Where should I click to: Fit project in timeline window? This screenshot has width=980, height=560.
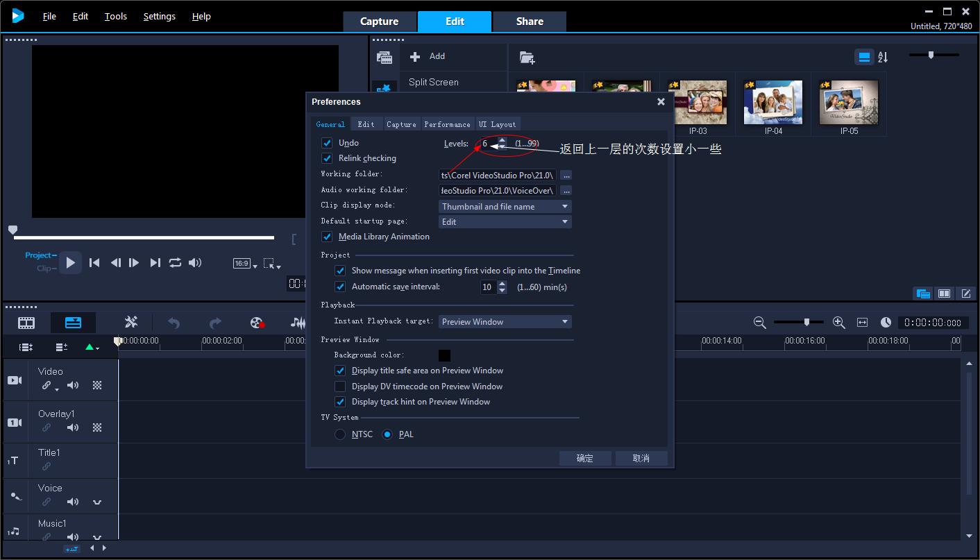pos(862,323)
